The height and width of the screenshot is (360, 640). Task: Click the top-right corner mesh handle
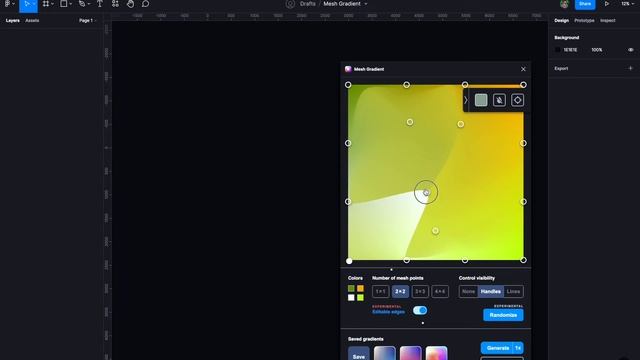pos(523,85)
